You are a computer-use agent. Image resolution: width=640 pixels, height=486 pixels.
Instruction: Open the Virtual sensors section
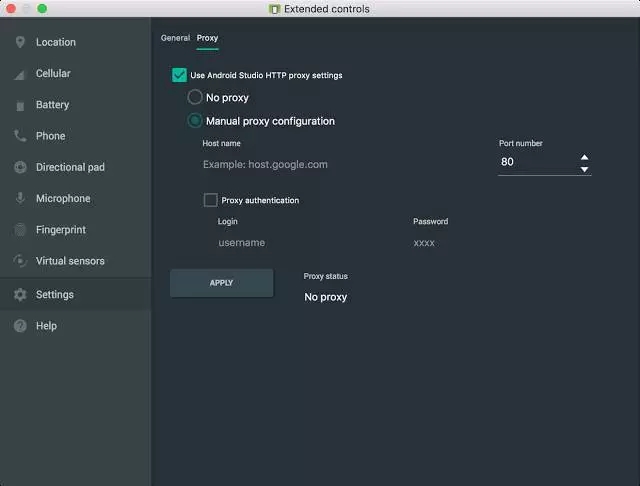(x=76, y=261)
